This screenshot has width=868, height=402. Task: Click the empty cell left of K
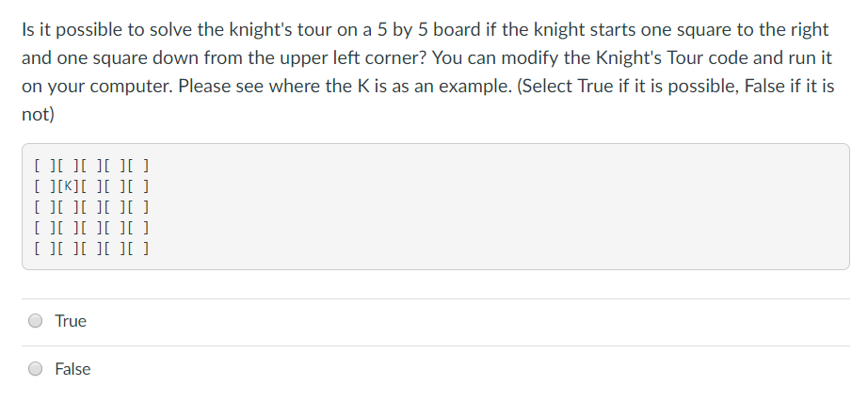coord(45,186)
